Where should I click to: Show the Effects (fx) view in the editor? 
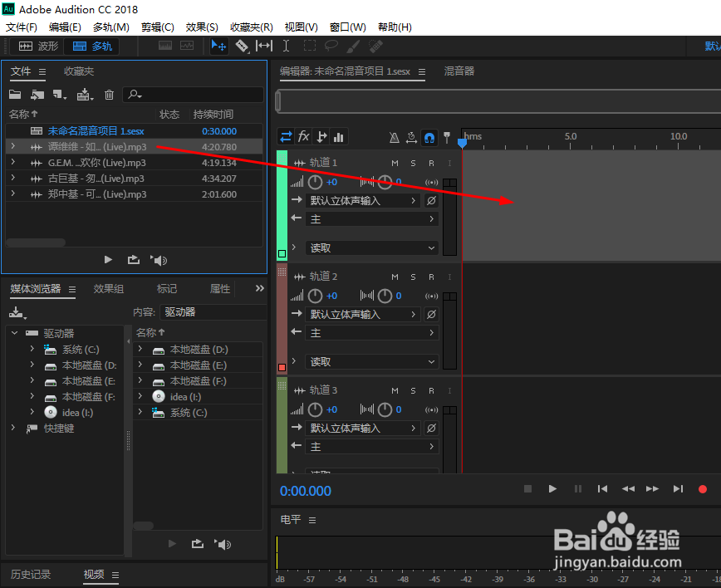[x=303, y=136]
